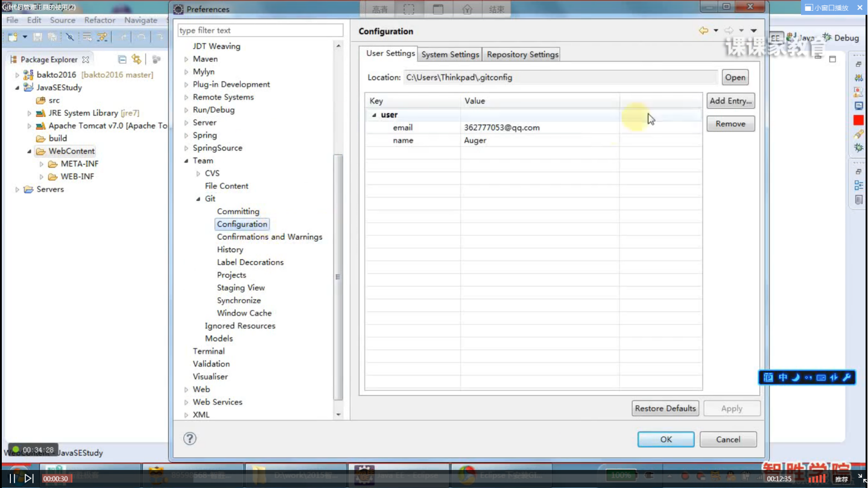The width and height of the screenshot is (868, 488).
Task: Click the 推荐 button in the video player
Action: pos(841,479)
